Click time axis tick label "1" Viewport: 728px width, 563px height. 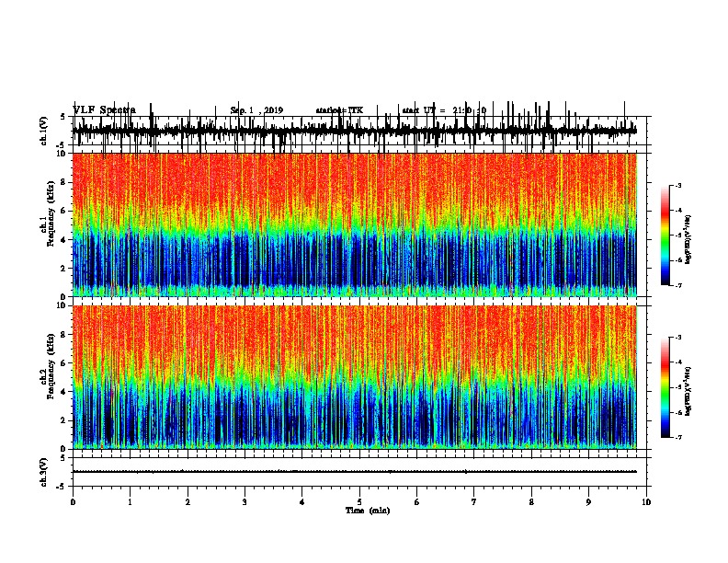click(130, 502)
